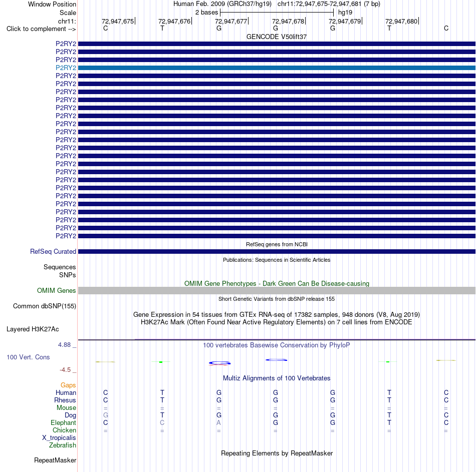Click the Dog species label
The height and width of the screenshot is (472, 476).
[70, 415]
